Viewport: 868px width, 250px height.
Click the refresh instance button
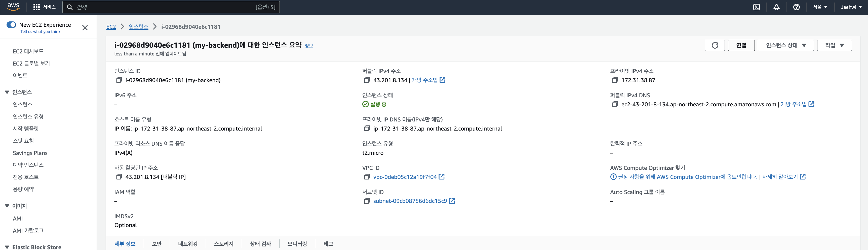point(714,45)
